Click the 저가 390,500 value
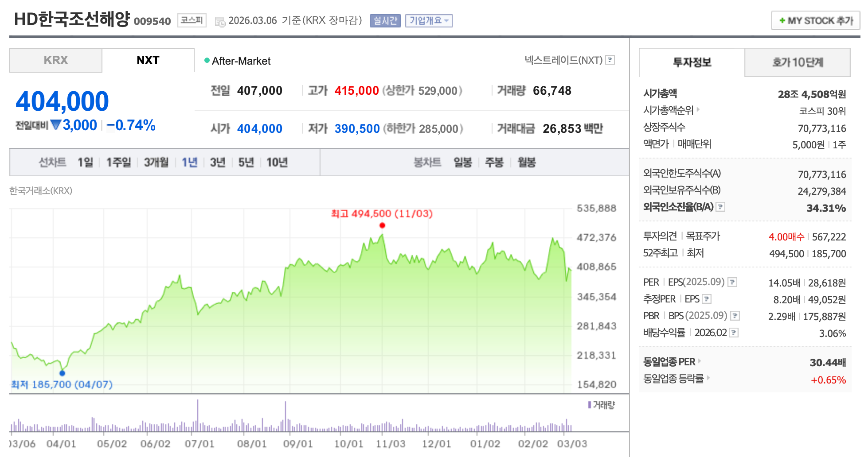This screenshot has height=457, width=868. 357,129
